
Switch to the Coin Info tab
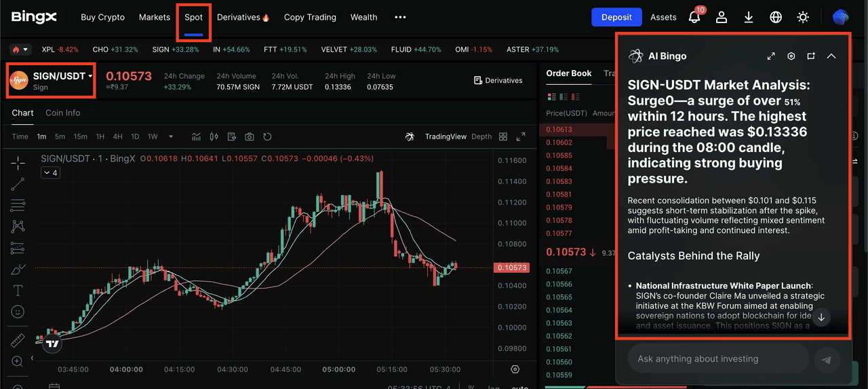click(62, 113)
